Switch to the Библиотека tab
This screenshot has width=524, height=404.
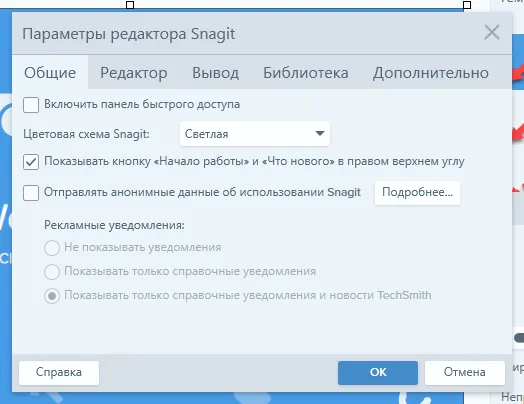306,73
